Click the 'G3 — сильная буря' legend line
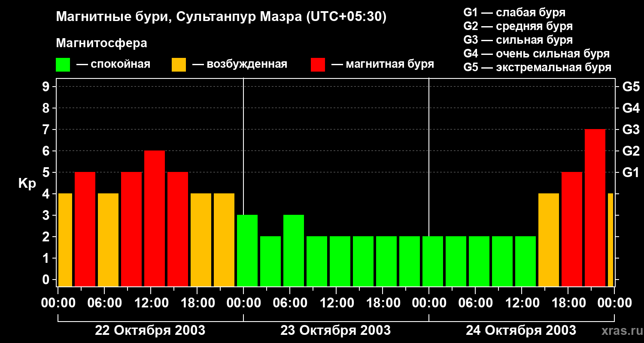This screenshot has height=343, width=644. (x=518, y=40)
